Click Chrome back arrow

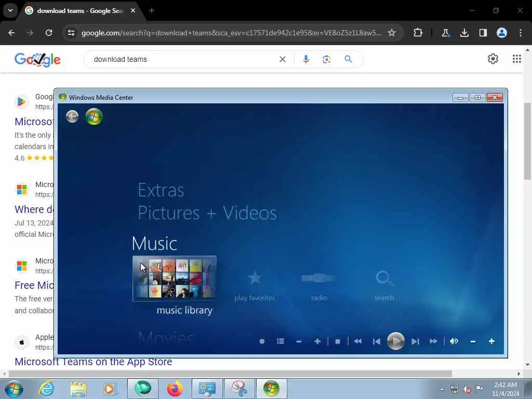[x=11, y=33]
